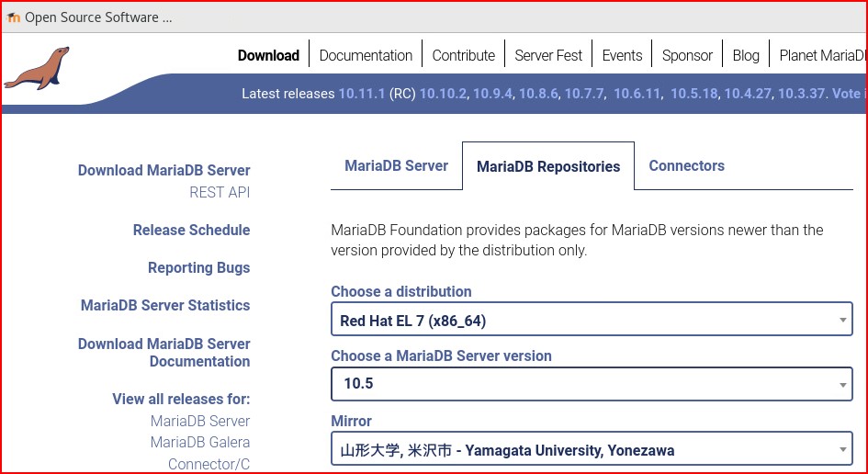Open release 10.6.11 link
Viewport: 868px width, 474px height.
coord(637,94)
